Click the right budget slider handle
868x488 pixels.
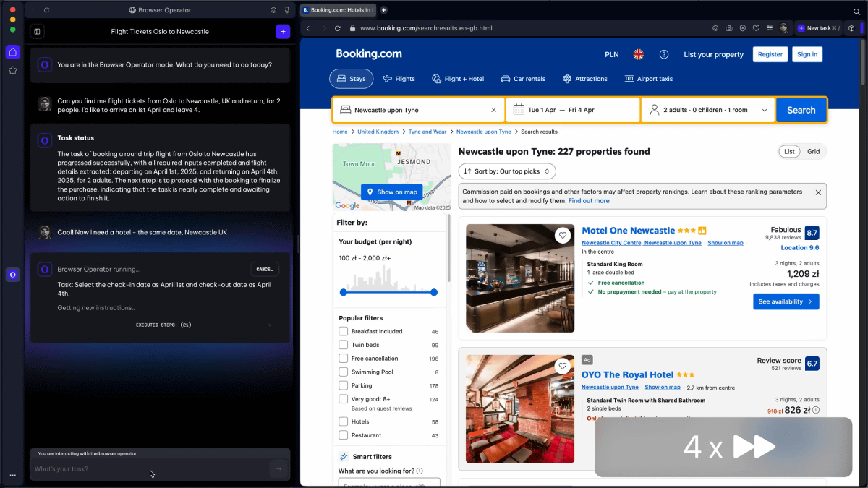pyautogui.click(x=434, y=292)
